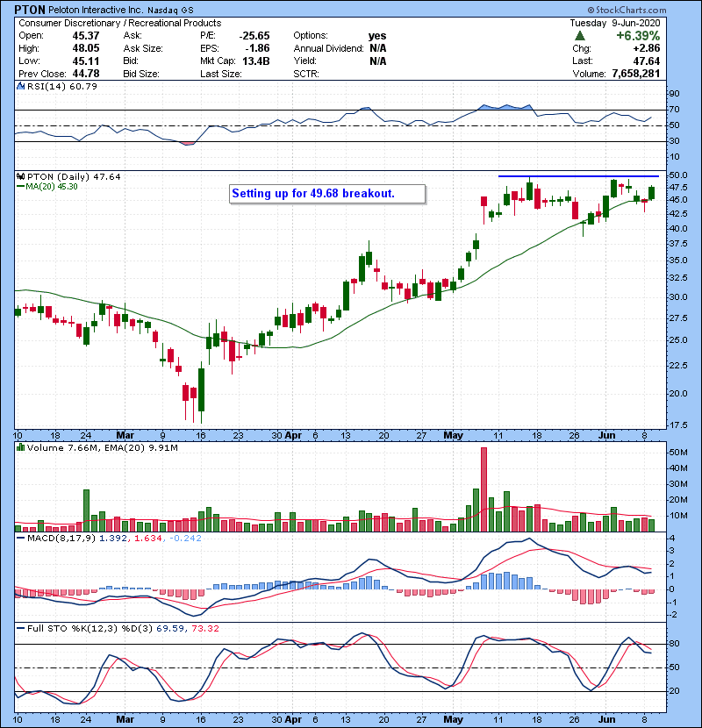Click the volume bars icon beside Volume label

tap(20, 447)
